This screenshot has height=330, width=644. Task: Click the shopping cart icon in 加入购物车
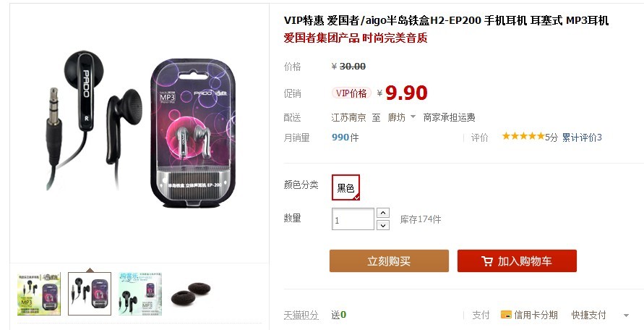pyautogui.click(x=487, y=261)
